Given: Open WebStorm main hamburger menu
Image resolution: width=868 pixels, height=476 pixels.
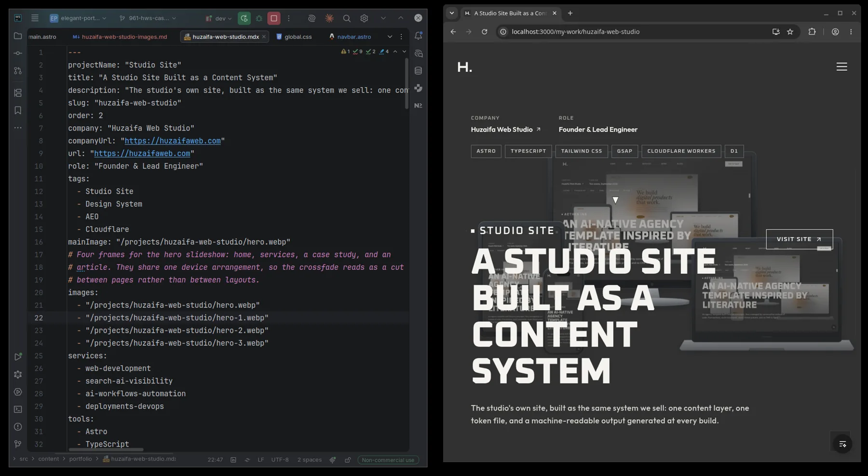Looking at the screenshot, I should (x=35, y=18).
